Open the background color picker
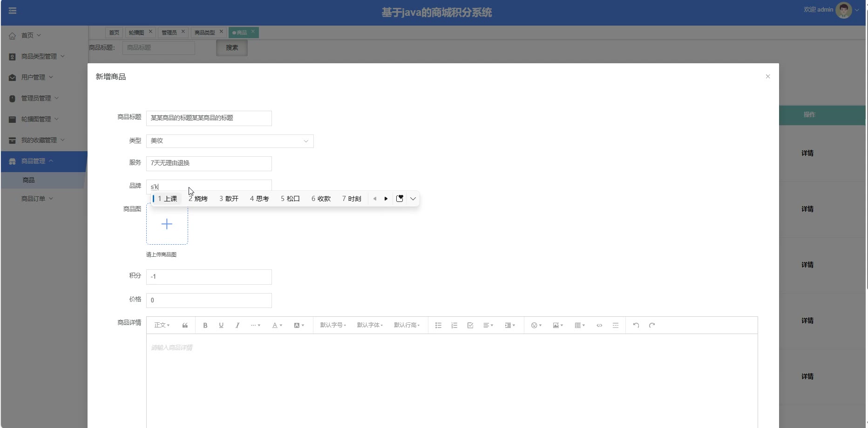868x428 pixels. pos(299,325)
